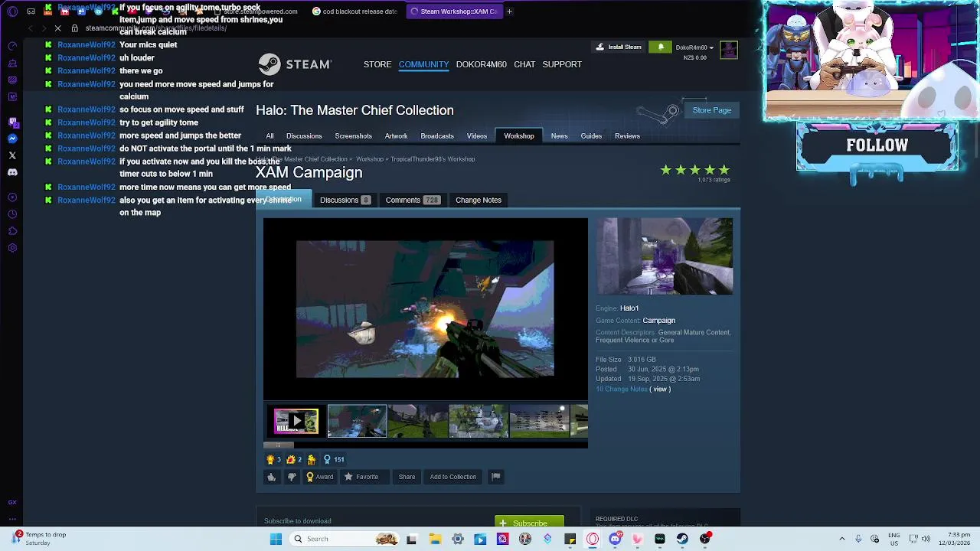Screen dimensions: 980x551
Task: Click the user avatar in Steam header
Action: [x=728, y=51]
